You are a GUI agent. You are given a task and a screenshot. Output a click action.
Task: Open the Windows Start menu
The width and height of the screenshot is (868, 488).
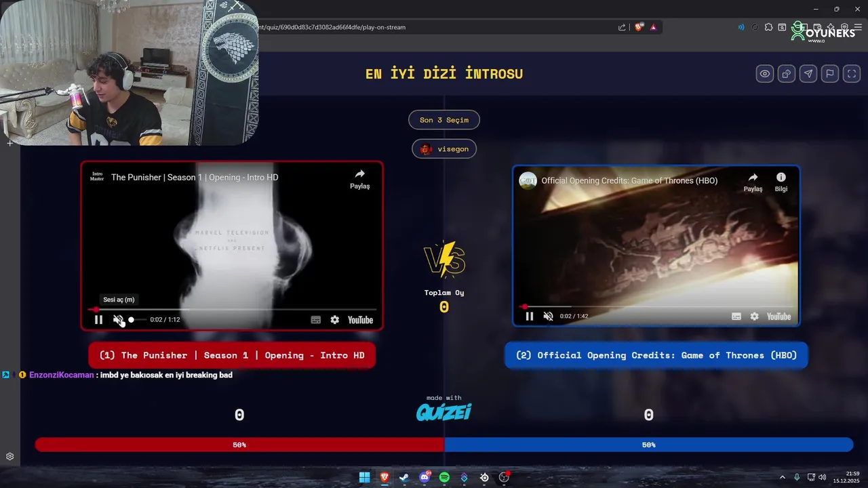point(365,477)
